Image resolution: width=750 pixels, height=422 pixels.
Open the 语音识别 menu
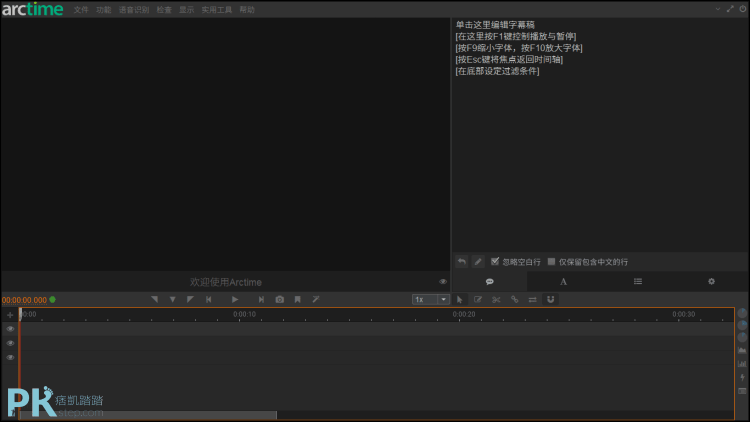click(134, 10)
